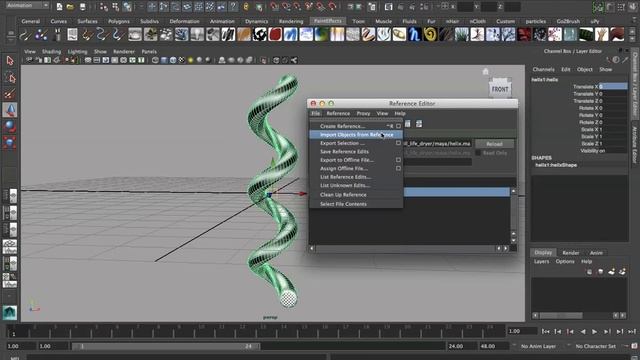Activate the Scale tool cube icon

10,142
